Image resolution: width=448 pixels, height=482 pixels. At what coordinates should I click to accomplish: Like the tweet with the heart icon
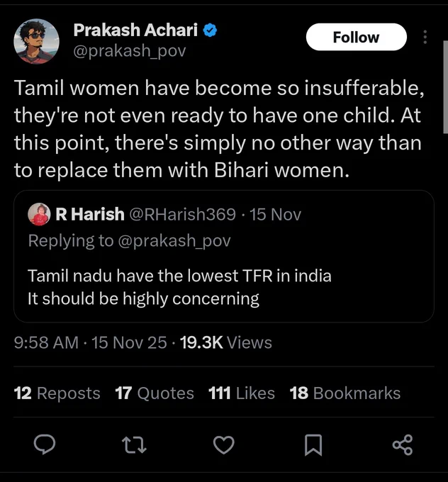(224, 444)
